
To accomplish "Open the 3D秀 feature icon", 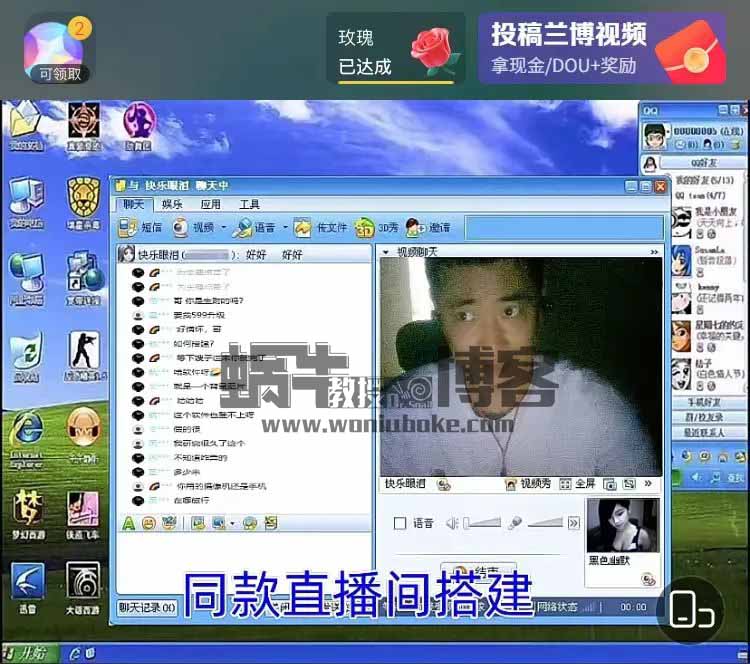I will click(364, 228).
